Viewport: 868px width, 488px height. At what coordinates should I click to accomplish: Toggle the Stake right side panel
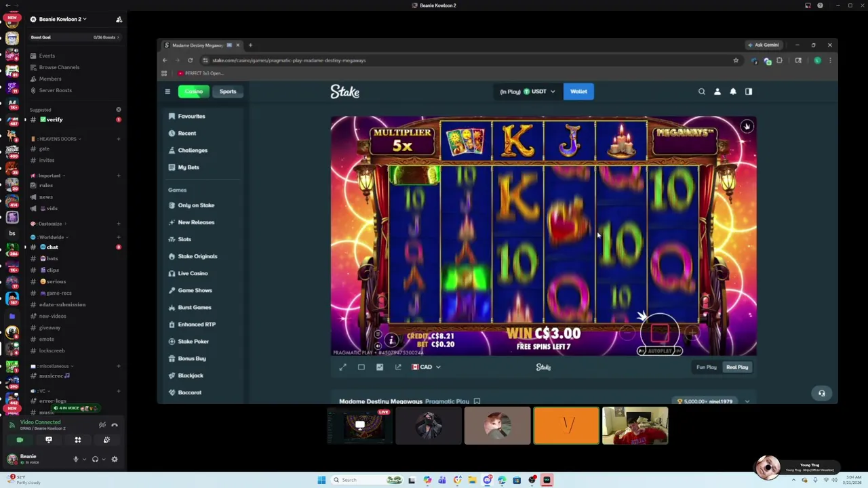(749, 91)
